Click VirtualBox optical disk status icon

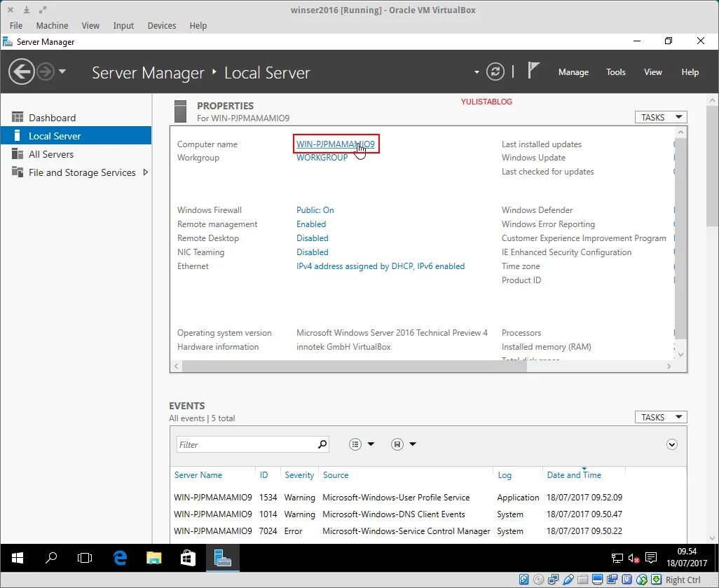[538, 580]
